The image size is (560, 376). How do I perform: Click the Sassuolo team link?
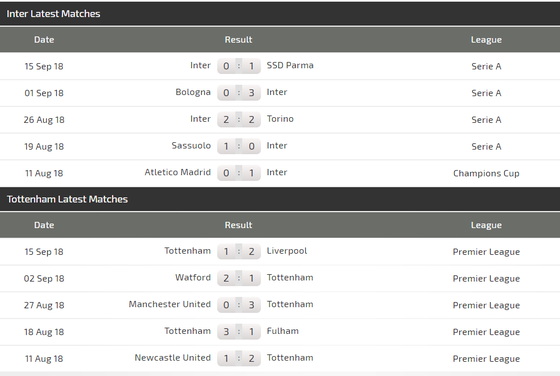coord(191,146)
